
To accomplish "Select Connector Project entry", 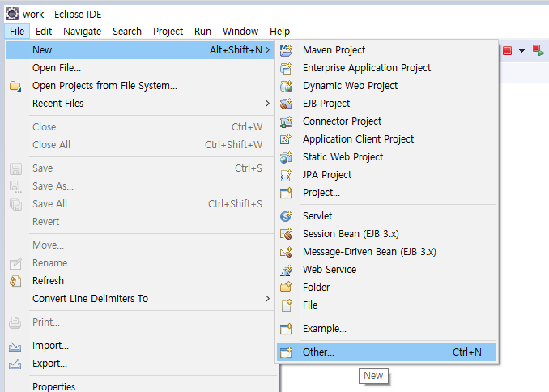I will pos(387,121).
